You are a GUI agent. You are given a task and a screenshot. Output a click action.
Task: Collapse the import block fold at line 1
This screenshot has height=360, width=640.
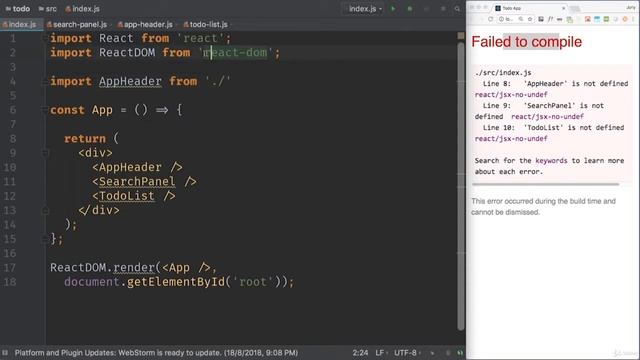45,38
